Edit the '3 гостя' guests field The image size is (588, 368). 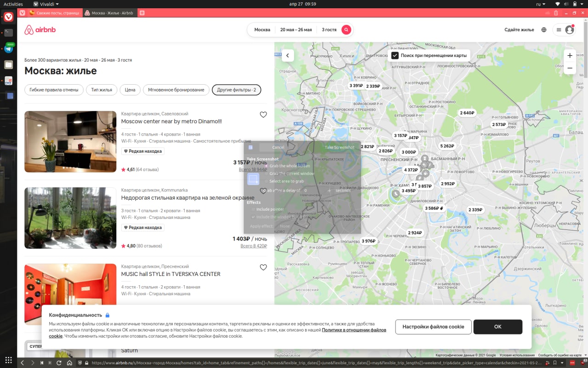[x=329, y=30]
